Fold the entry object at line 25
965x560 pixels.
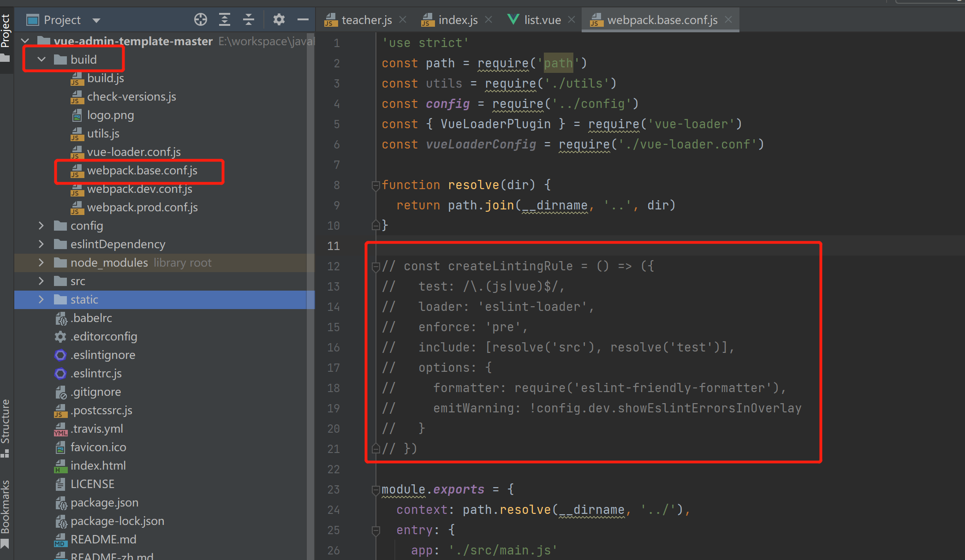(x=375, y=530)
